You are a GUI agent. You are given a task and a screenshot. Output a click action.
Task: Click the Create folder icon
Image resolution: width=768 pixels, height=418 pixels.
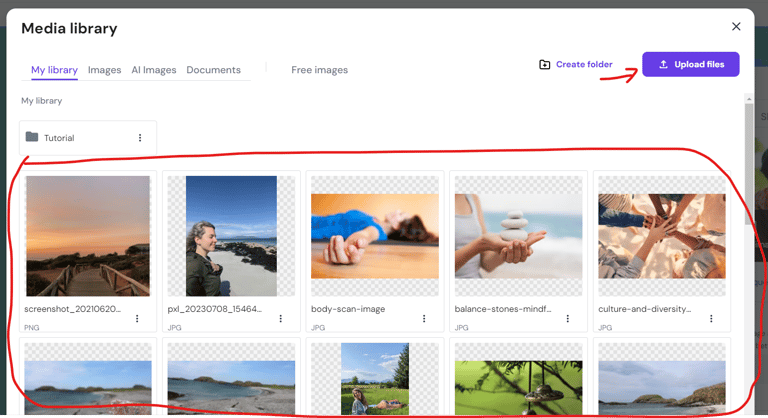[x=545, y=64]
